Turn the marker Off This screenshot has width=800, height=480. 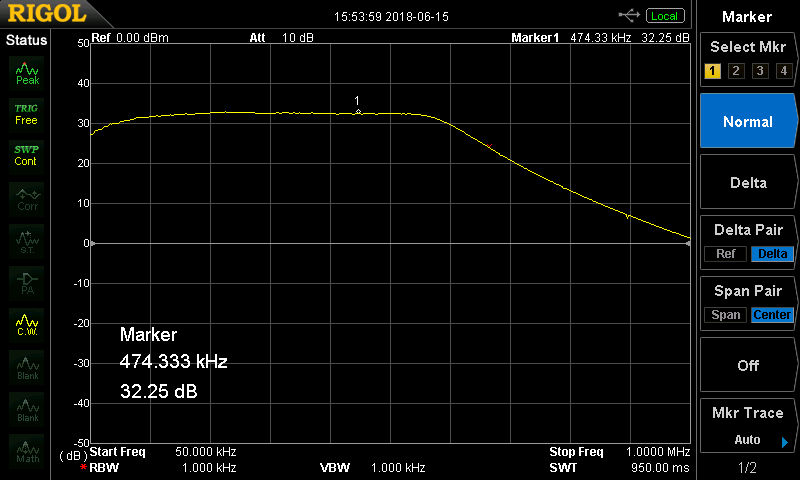click(747, 365)
